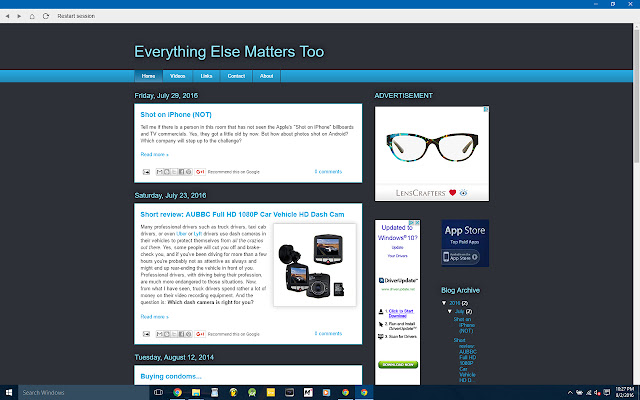Click the App Store Top Paid Apps ad
The height and width of the screenshot is (400, 640).
(x=465, y=243)
